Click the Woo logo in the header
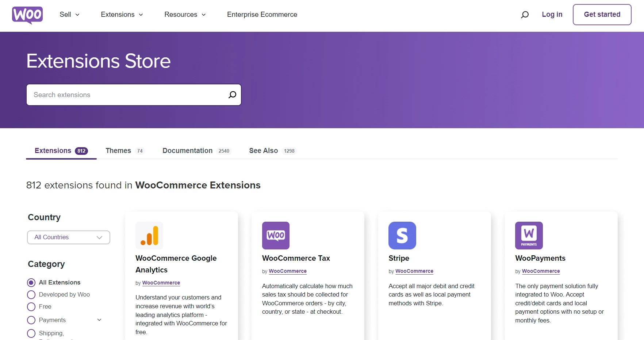Image resolution: width=644 pixels, height=340 pixels. (x=27, y=15)
